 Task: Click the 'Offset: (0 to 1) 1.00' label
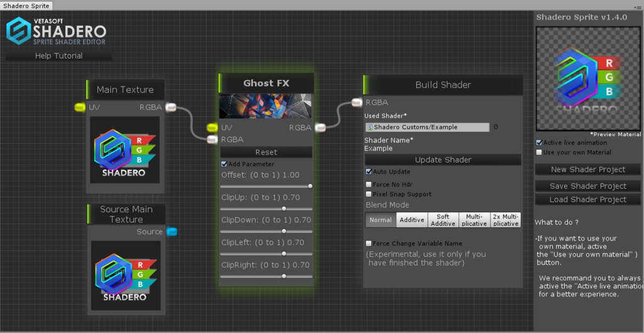click(260, 175)
